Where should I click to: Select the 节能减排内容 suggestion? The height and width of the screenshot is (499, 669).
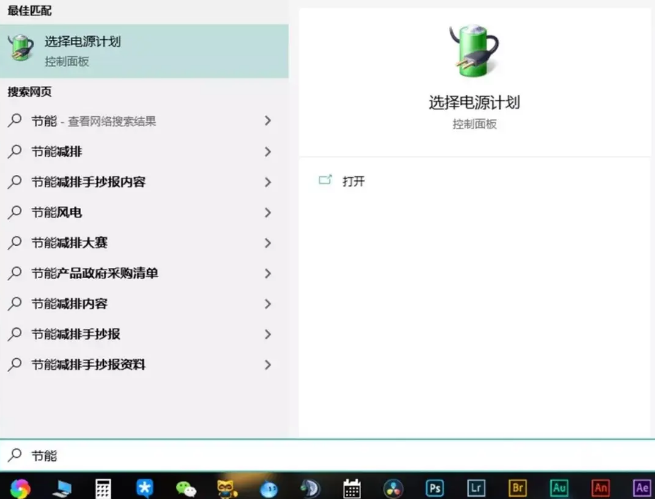coord(144,304)
